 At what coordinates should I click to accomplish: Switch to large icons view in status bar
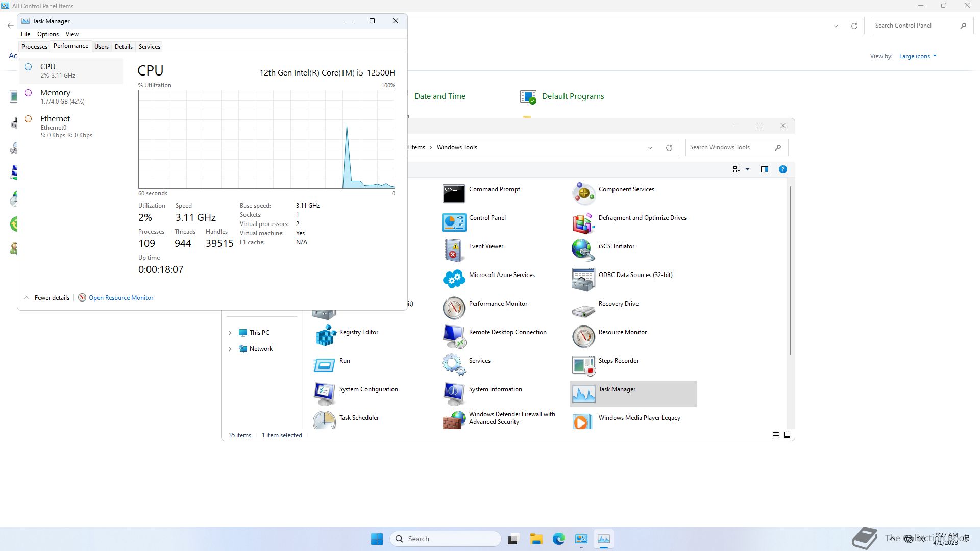[x=787, y=435]
